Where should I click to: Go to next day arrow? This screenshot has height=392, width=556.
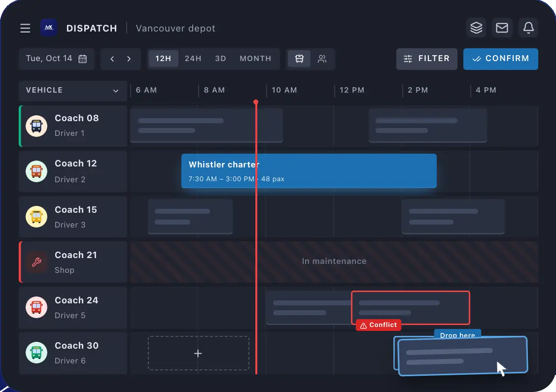[x=129, y=59]
